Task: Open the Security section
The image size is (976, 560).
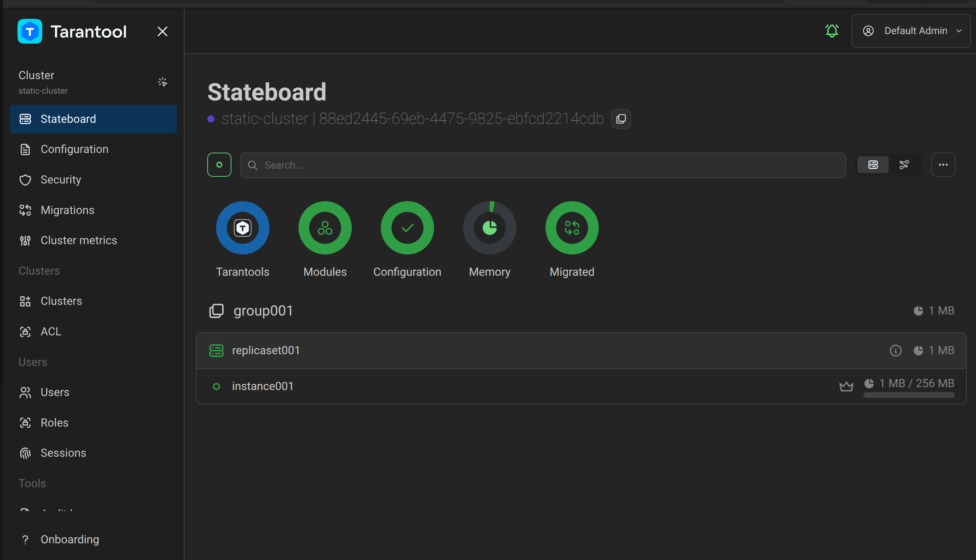Action: (93, 180)
